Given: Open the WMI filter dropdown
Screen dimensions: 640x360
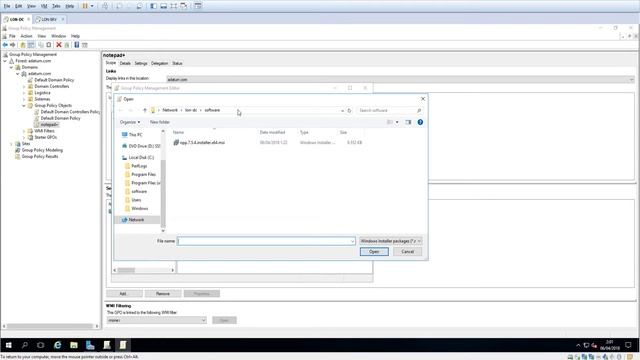Looking at the screenshot, I should [157, 320].
